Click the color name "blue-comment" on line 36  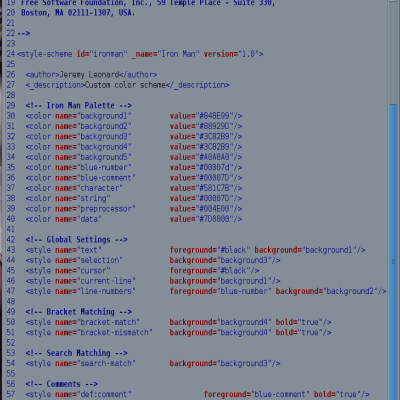coord(95,178)
